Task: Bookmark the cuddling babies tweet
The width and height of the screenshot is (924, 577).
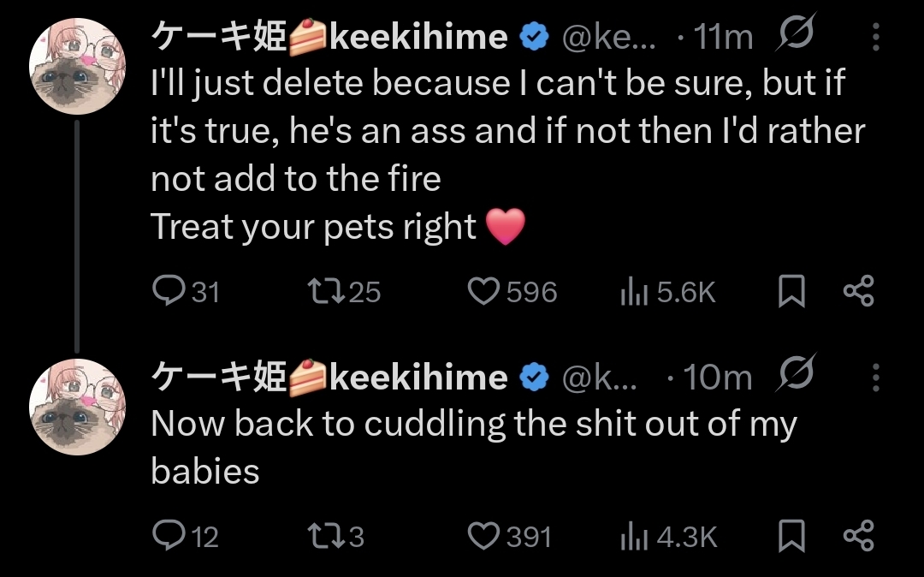Action: pos(791,537)
